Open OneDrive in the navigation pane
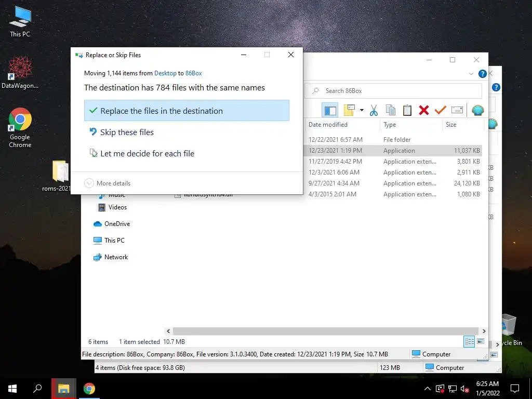Image resolution: width=532 pixels, height=399 pixels. (112, 224)
